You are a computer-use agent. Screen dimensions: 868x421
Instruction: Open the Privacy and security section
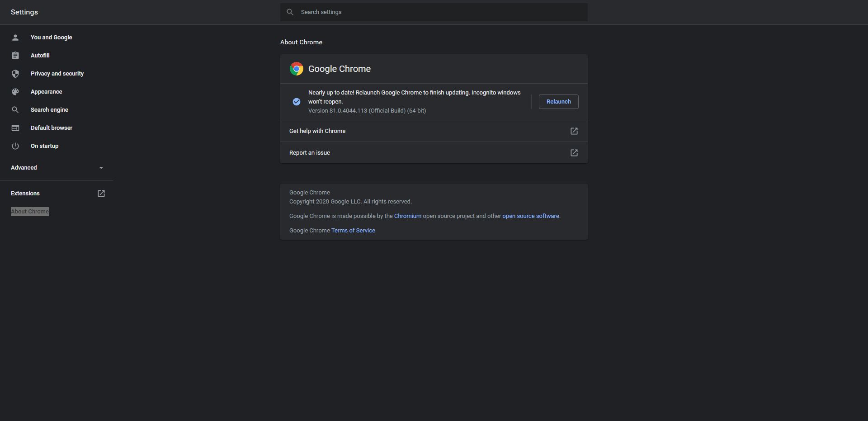[x=57, y=74]
